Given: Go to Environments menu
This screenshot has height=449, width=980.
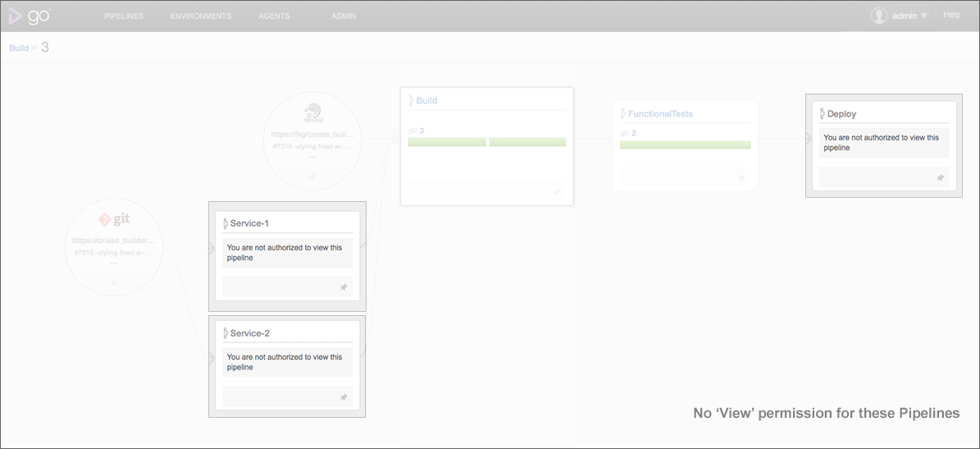Looking at the screenshot, I should tap(201, 16).
